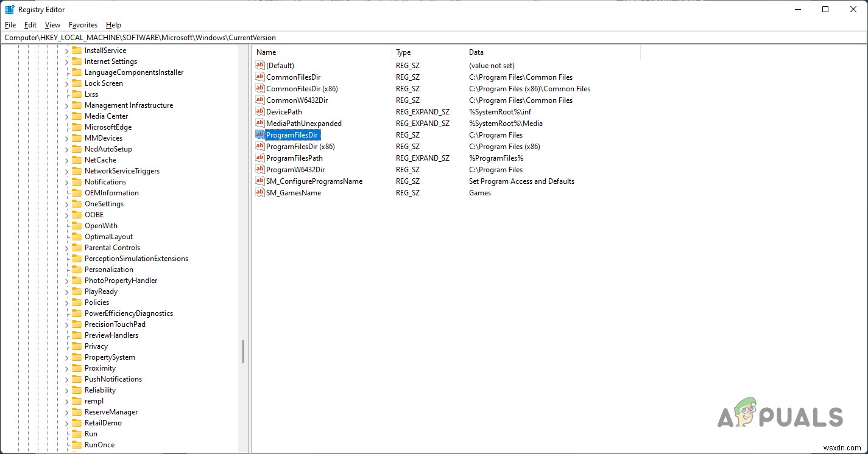Image resolution: width=868 pixels, height=454 pixels.
Task: Sort values by the Name column header
Action: (322, 52)
